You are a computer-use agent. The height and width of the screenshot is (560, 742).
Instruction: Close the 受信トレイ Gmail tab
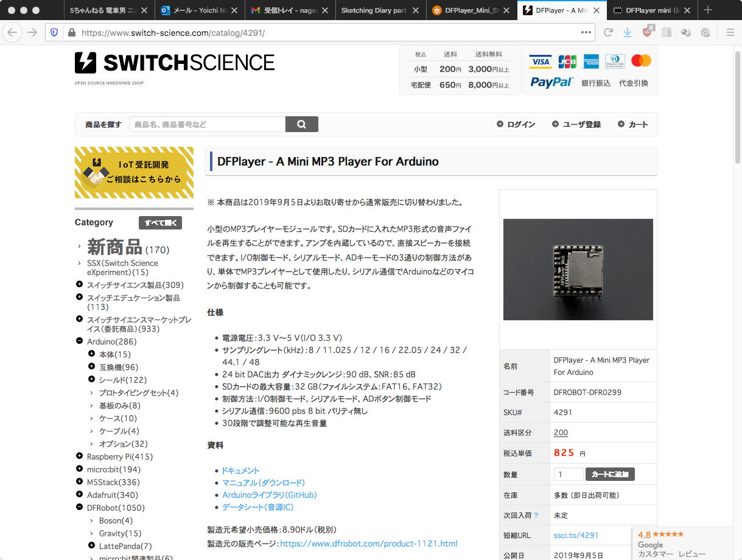(326, 10)
